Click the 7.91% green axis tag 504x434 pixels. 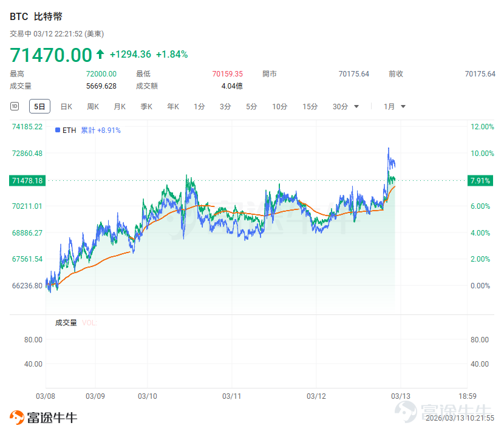tap(480, 180)
